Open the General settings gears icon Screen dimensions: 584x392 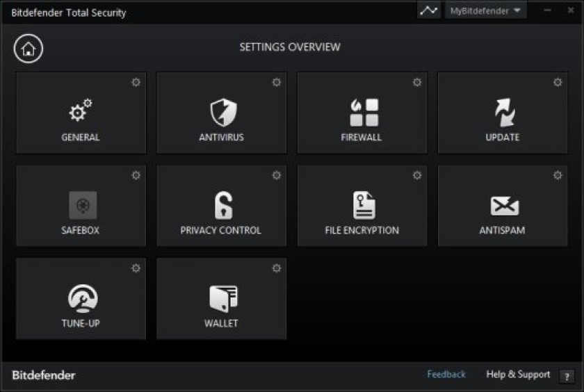[81, 111]
